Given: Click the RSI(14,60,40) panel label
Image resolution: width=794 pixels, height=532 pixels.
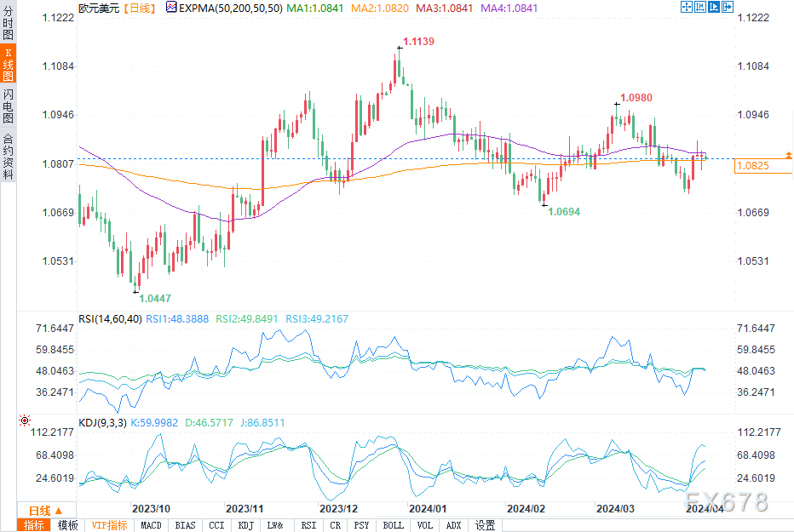Looking at the screenshot, I should click(x=110, y=318).
